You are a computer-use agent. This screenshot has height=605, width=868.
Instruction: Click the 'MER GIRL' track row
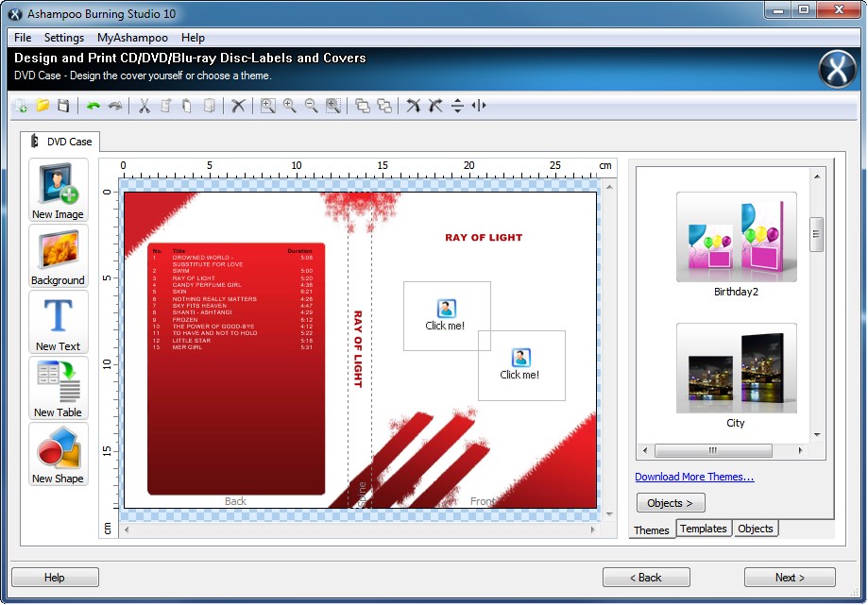[233, 347]
